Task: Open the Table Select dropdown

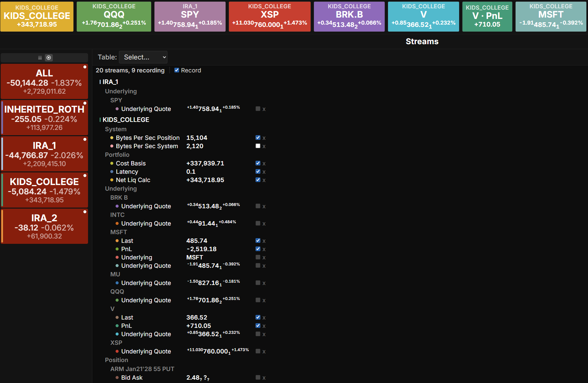Action: (x=143, y=57)
